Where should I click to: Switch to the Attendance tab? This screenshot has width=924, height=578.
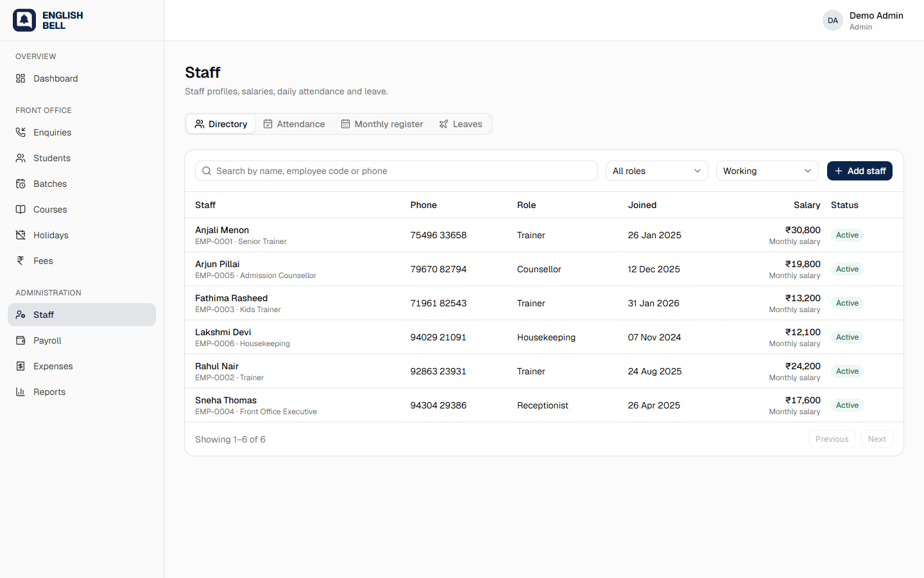point(294,124)
